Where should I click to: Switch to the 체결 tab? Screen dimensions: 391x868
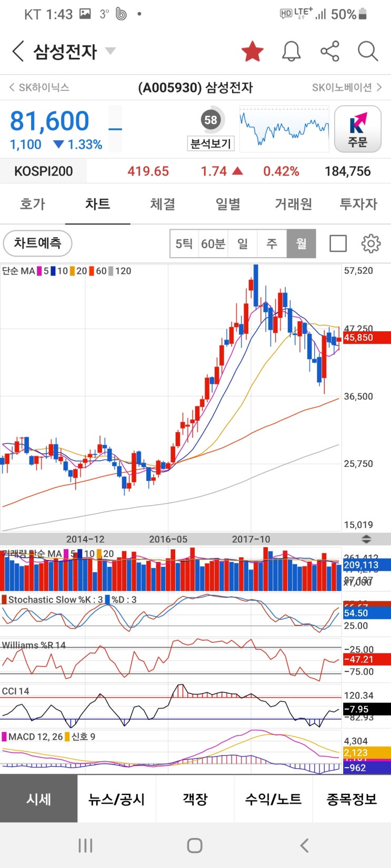coord(163,204)
